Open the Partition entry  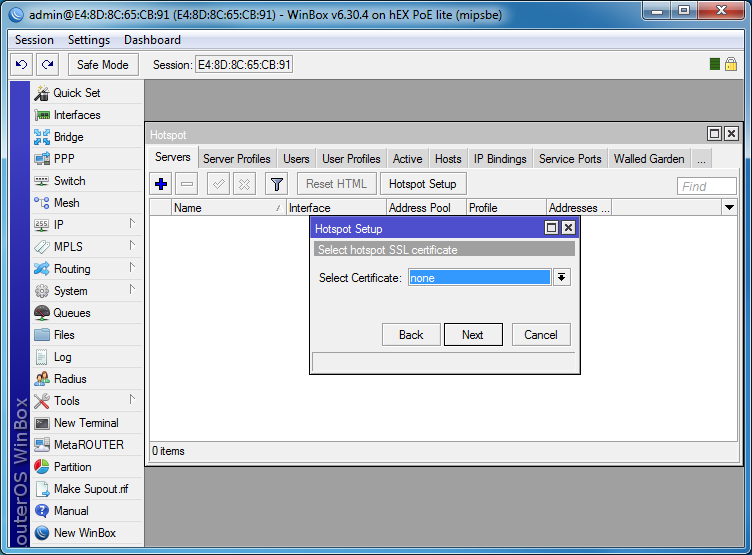(x=87, y=467)
